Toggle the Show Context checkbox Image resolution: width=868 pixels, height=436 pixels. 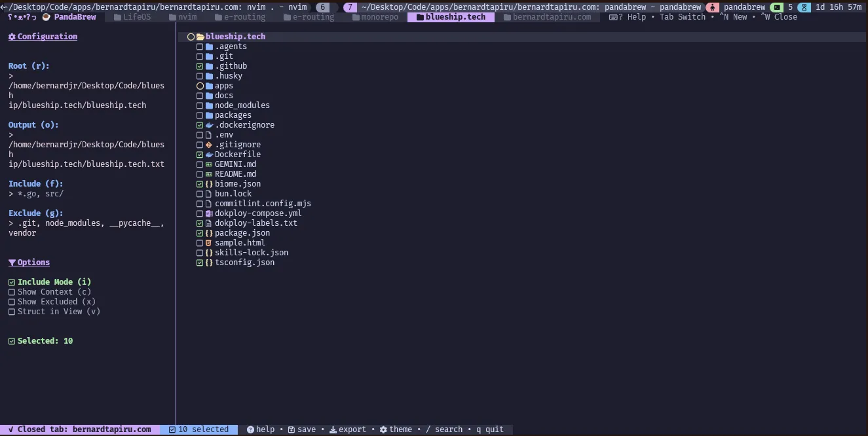[12, 291]
